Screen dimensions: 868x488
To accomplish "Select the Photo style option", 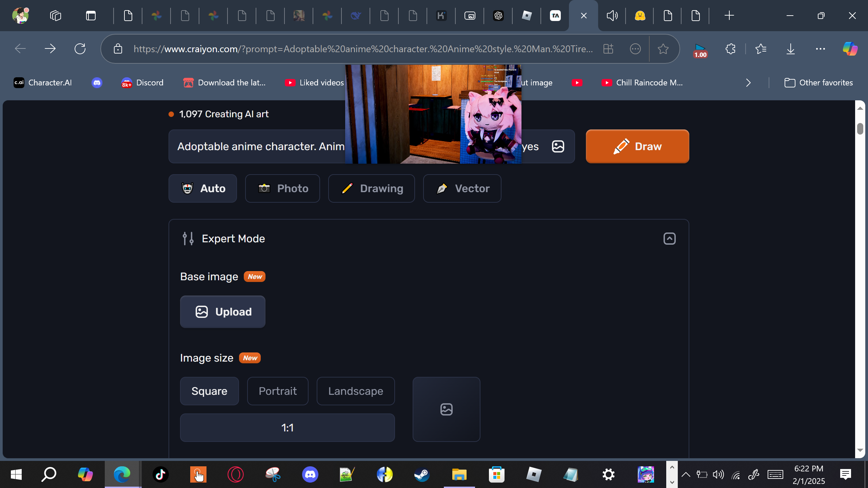I will (282, 188).
